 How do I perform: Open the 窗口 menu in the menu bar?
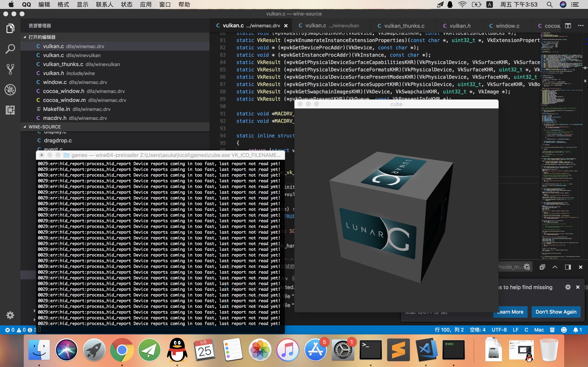(165, 4)
